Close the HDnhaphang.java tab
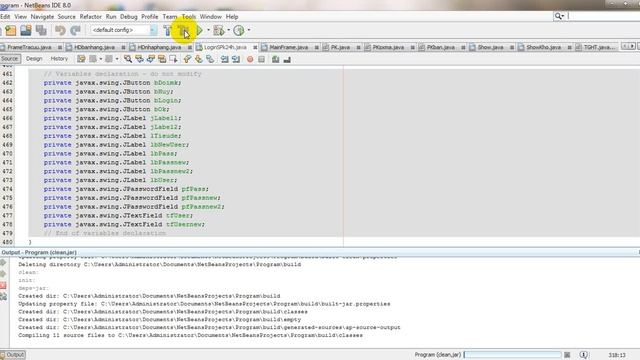 tap(189, 47)
